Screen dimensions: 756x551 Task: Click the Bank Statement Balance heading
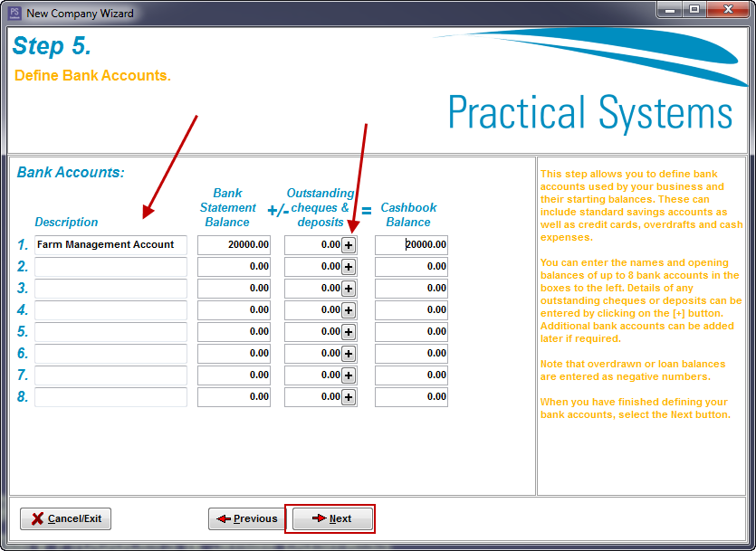click(227, 207)
